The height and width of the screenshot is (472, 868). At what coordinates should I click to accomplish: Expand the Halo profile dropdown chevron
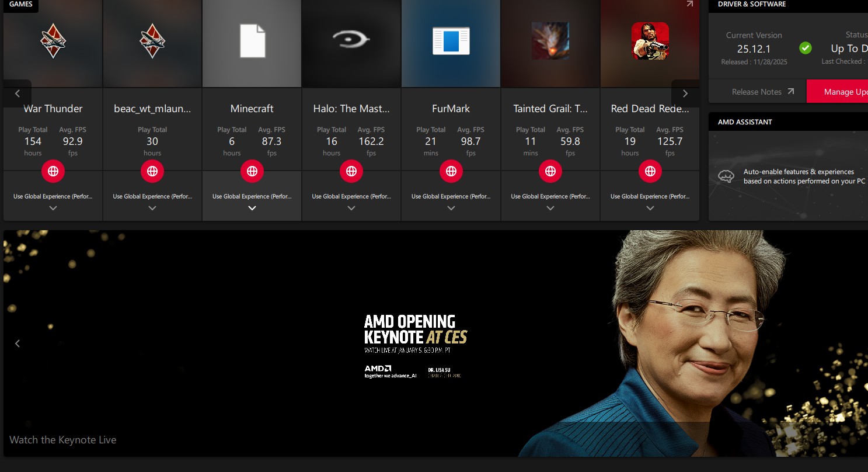tap(351, 208)
